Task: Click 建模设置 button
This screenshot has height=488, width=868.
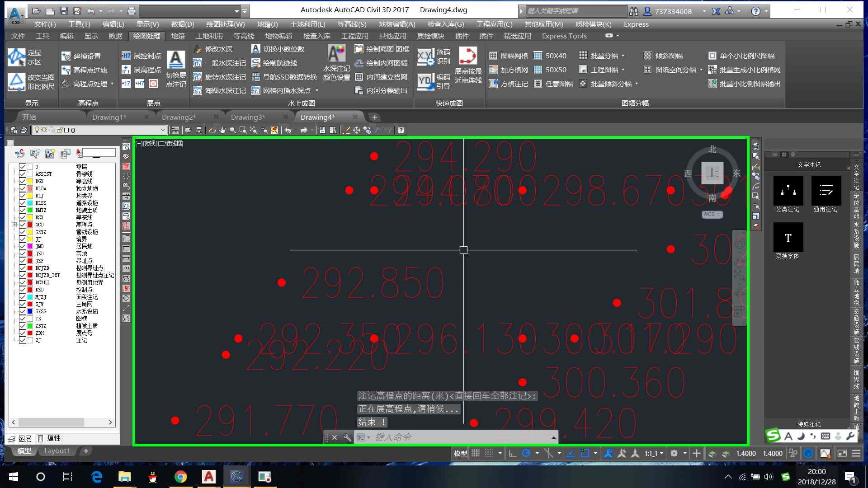Action: point(81,56)
